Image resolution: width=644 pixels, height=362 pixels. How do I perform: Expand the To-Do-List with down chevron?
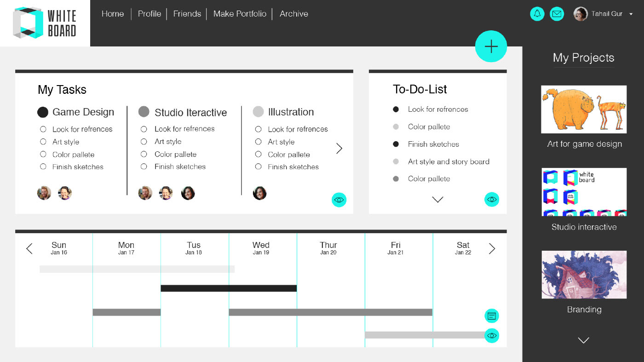point(437,200)
